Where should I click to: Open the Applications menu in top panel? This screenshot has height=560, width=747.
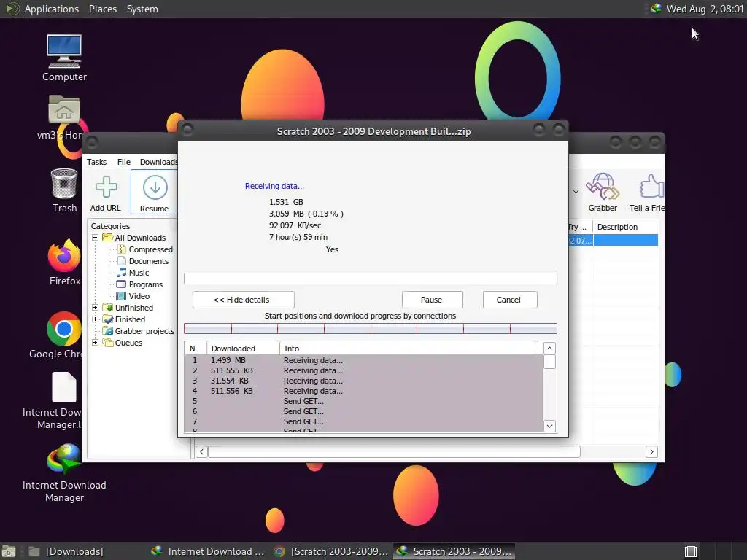coord(52,9)
